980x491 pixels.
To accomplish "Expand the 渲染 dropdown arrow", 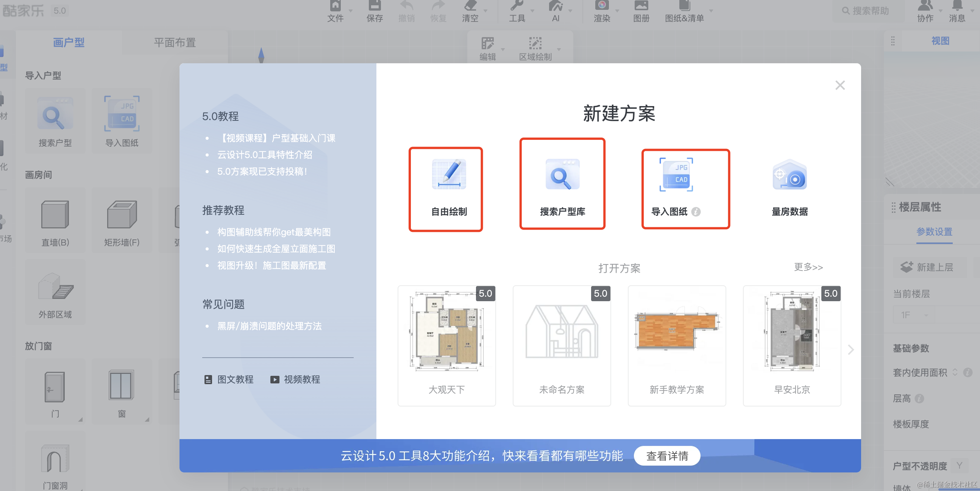I will coord(617,11).
